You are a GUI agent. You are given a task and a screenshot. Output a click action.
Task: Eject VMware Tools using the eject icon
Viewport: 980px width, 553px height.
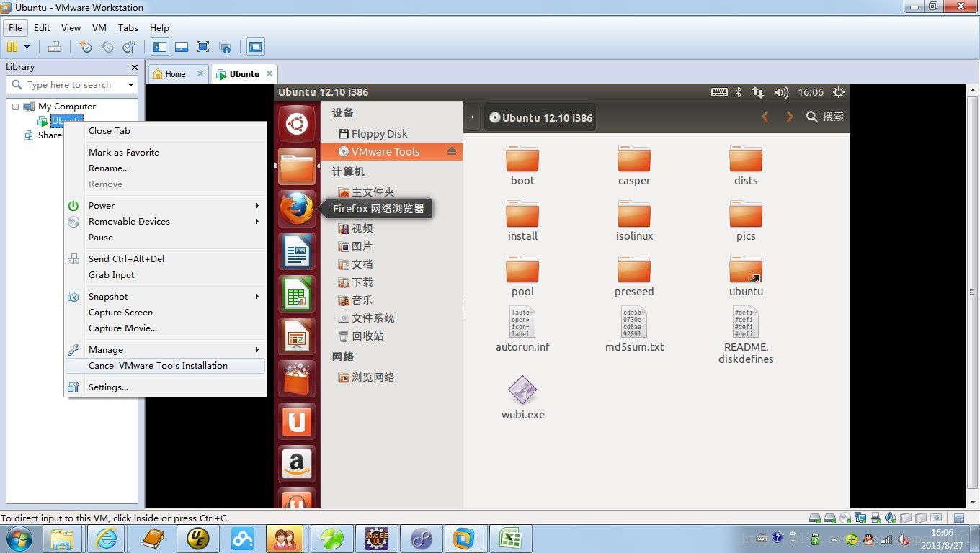pyautogui.click(x=452, y=151)
